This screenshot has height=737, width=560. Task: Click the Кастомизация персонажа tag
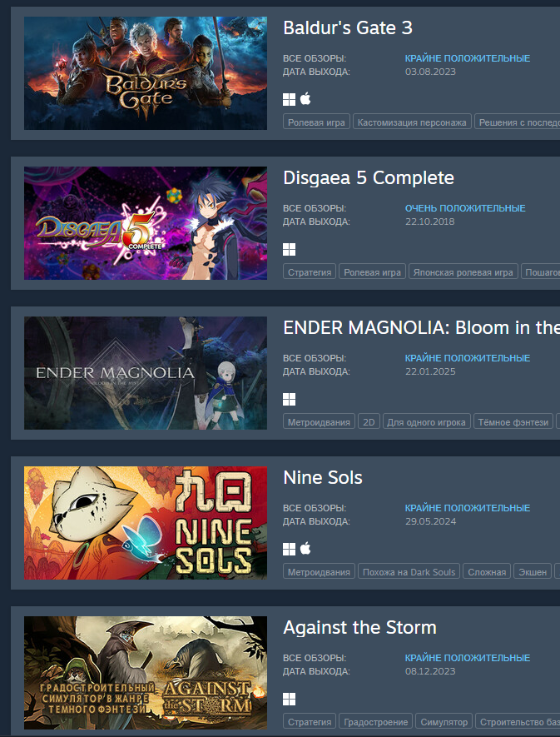pyautogui.click(x=412, y=122)
